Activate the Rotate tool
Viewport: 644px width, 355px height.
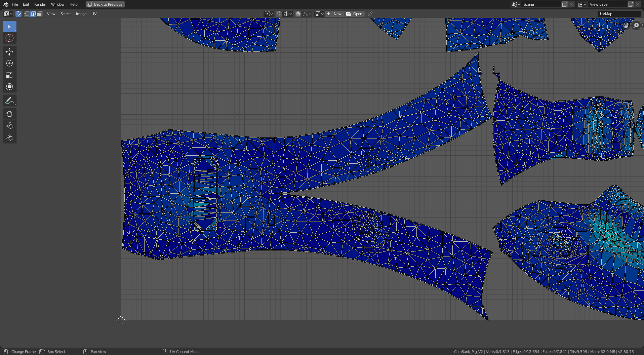pos(9,64)
